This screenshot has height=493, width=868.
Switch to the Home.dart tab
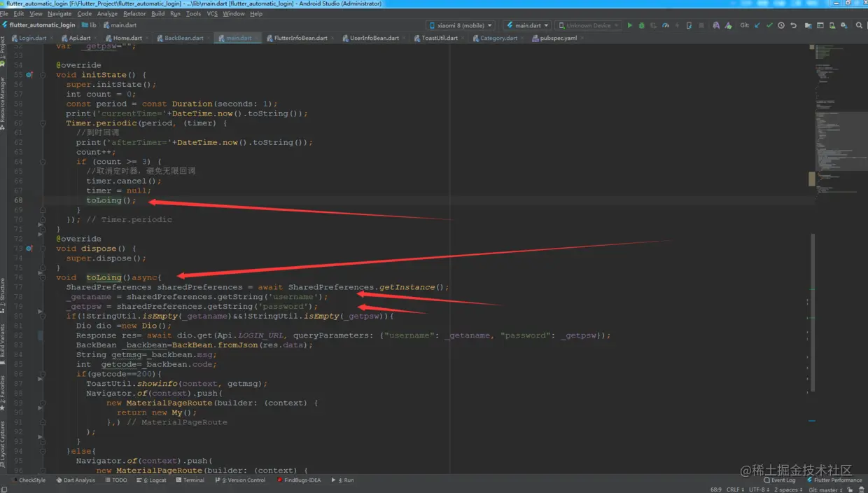[x=127, y=38]
